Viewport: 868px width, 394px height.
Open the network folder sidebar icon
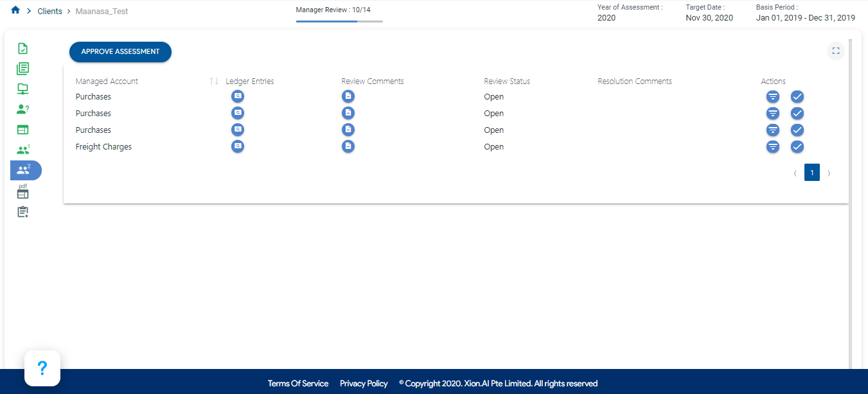pos(23,89)
